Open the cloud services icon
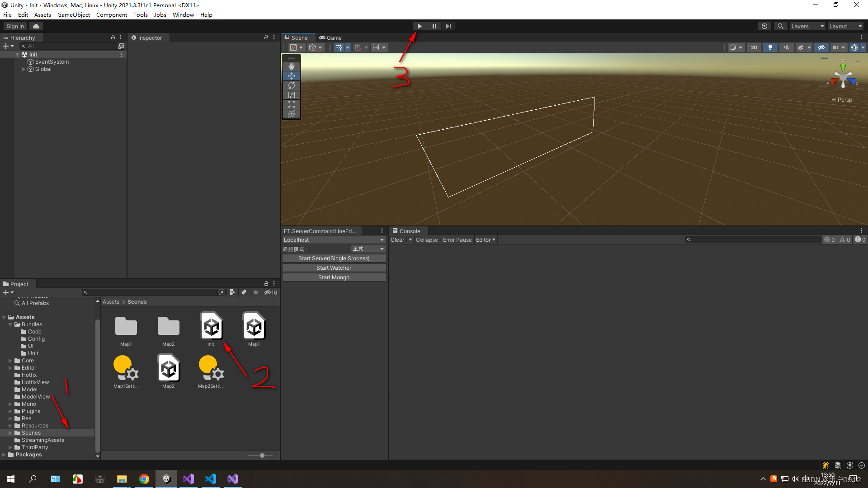The height and width of the screenshot is (488, 868). coord(36,26)
